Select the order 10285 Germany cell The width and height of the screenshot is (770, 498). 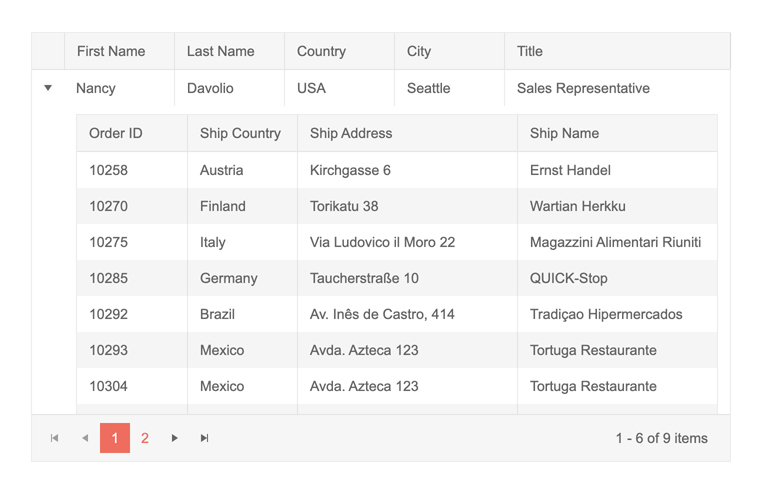pyautogui.click(x=229, y=278)
